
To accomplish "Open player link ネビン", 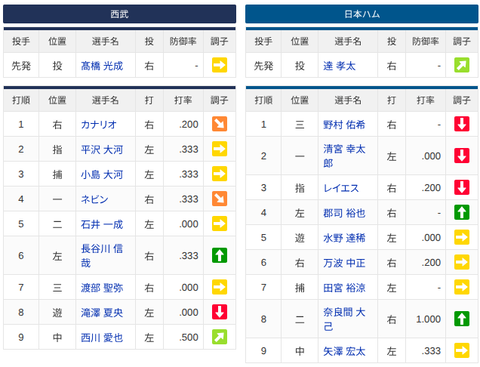I will [x=95, y=199].
